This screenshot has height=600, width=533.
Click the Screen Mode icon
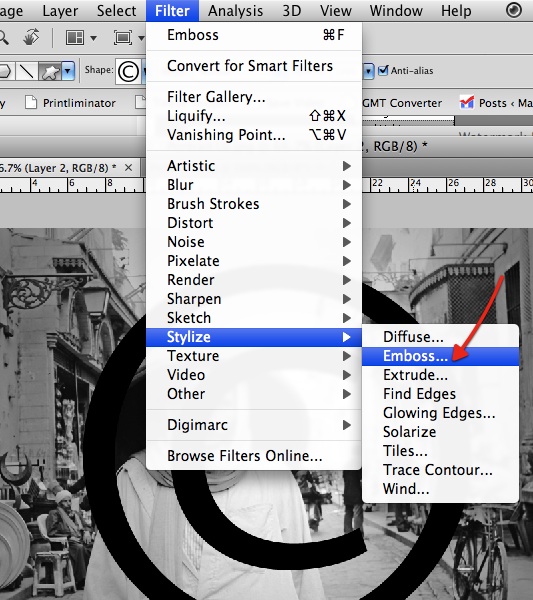point(122,38)
